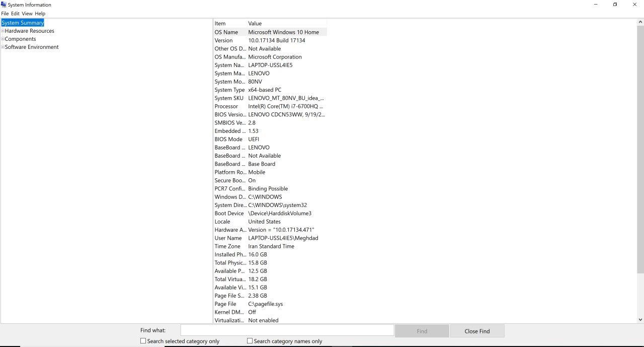Select the Software Environment tree item
The width and height of the screenshot is (644, 347).
click(x=32, y=47)
